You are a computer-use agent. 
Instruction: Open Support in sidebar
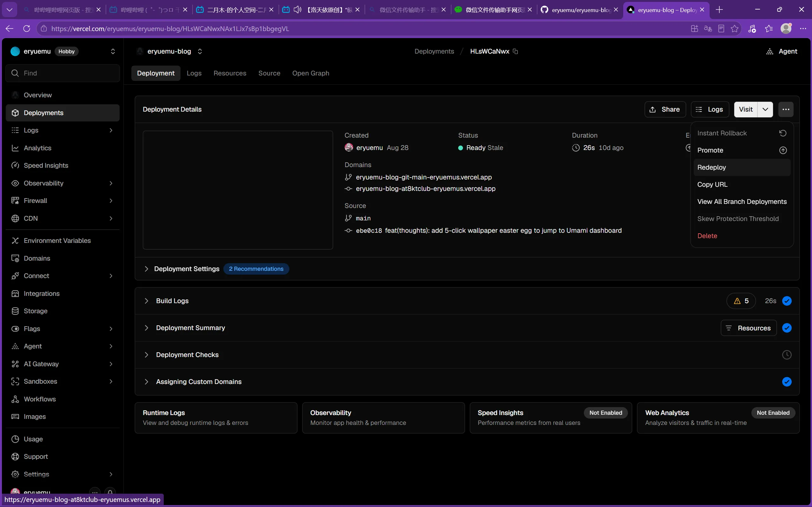[x=63, y=456]
